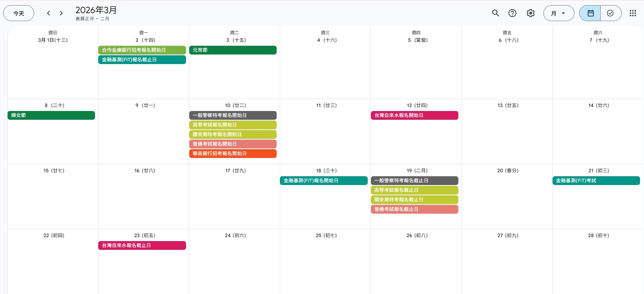Open the calendar search icon
Image resolution: width=644 pixels, height=294 pixels.
click(x=495, y=13)
